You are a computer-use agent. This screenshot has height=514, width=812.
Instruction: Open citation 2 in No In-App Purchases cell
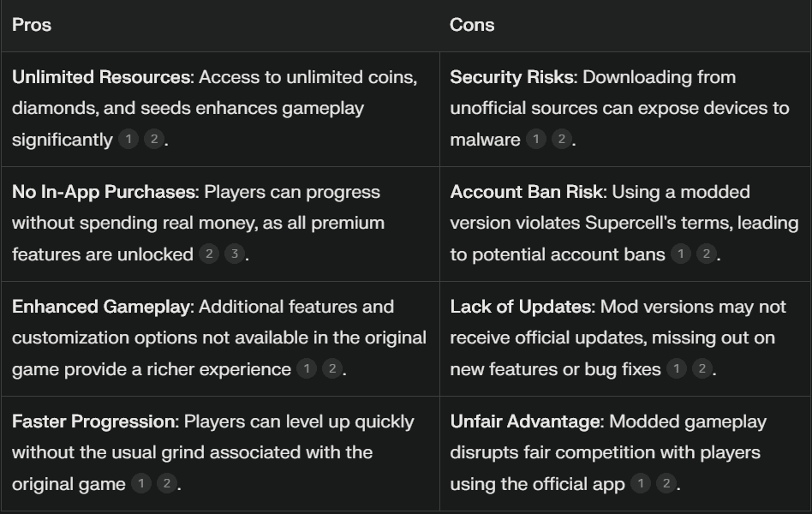(209, 254)
